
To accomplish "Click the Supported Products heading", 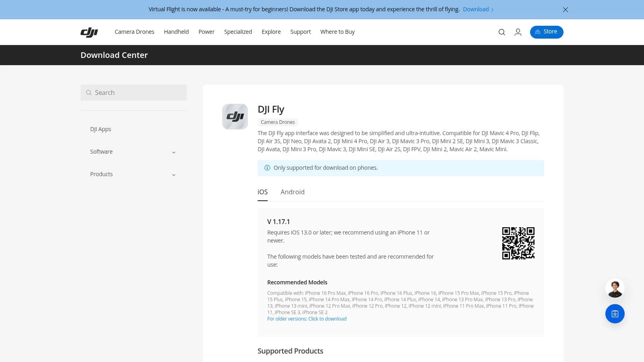I will tap(290, 351).
